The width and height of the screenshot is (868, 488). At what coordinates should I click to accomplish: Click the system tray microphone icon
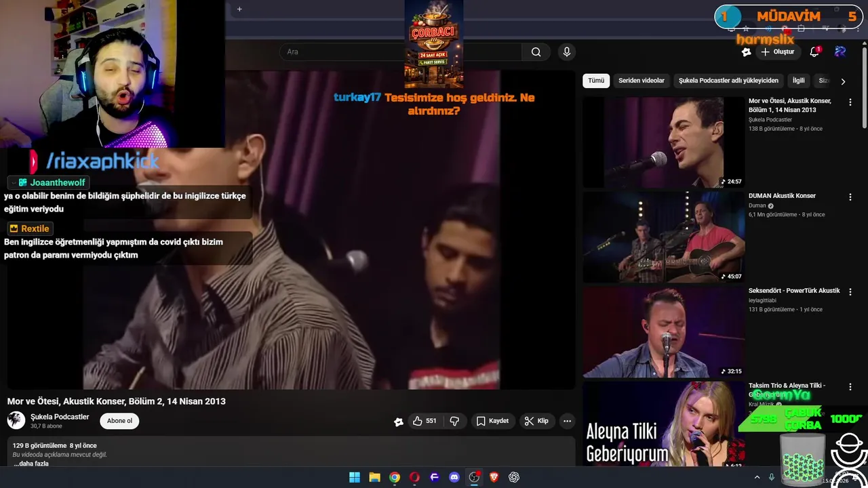(x=771, y=477)
